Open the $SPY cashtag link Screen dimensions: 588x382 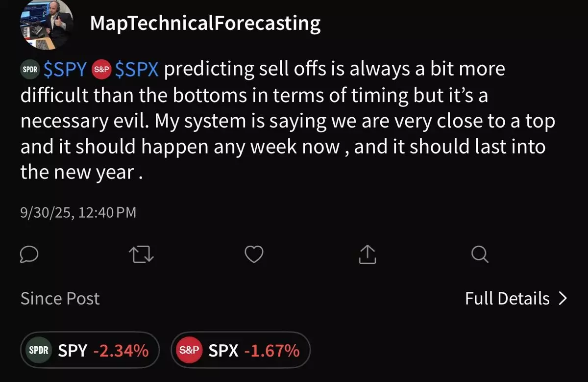66,70
